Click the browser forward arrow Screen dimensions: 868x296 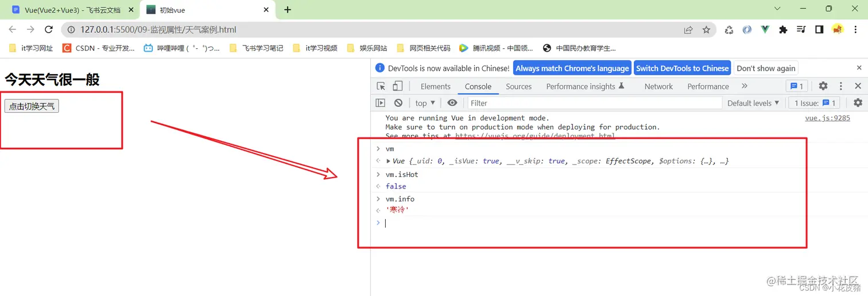(x=30, y=30)
